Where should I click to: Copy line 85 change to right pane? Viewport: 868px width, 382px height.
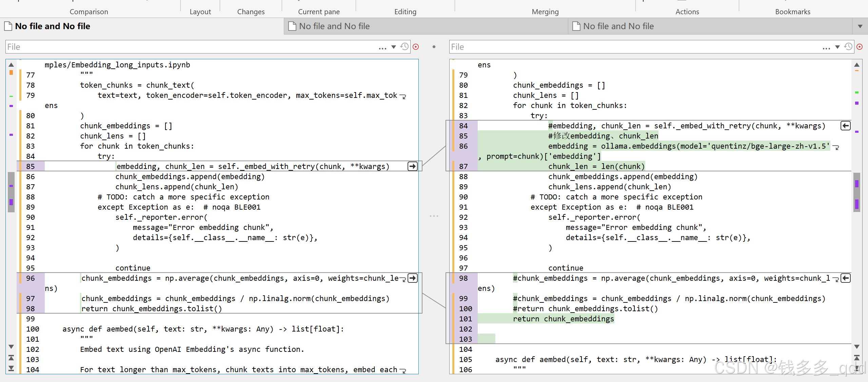coord(412,166)
